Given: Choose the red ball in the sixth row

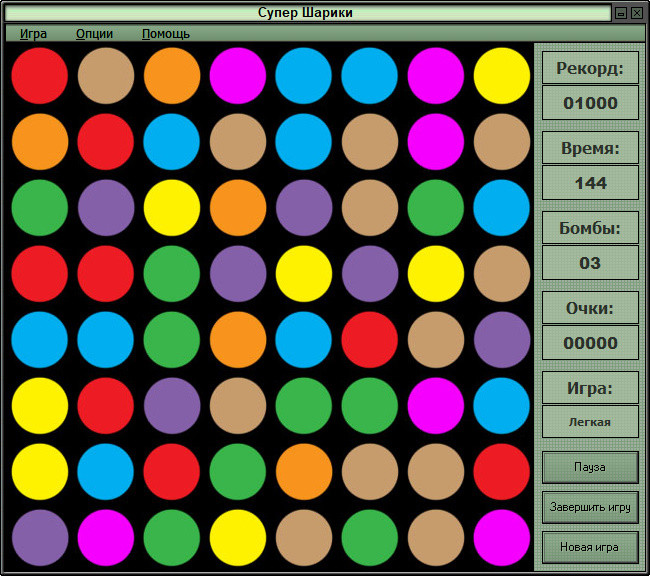Looking at the screenshot, I should coord(106,406).
